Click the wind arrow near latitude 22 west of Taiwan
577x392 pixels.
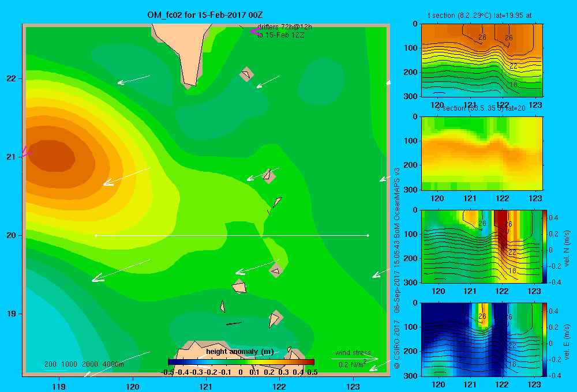click(x=134, y=80)
